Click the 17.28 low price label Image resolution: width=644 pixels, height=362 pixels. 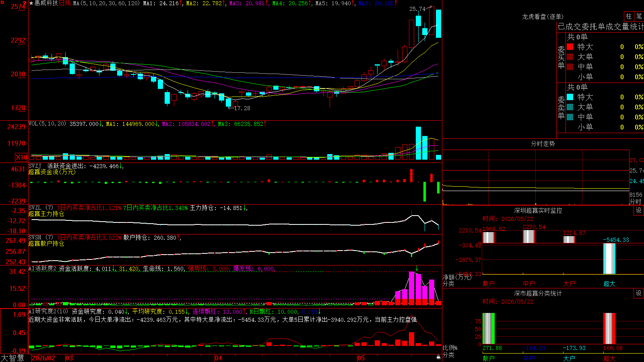tap(242, 108)
